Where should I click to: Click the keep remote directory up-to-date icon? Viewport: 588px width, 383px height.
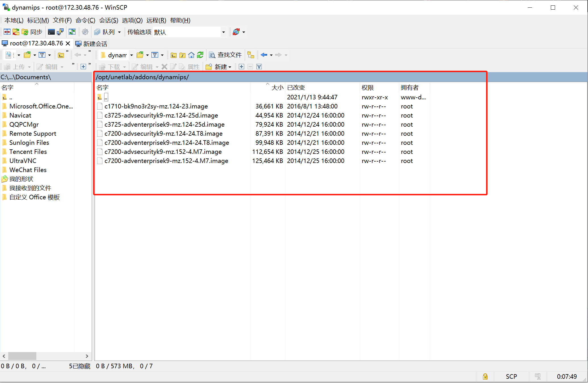72,32
